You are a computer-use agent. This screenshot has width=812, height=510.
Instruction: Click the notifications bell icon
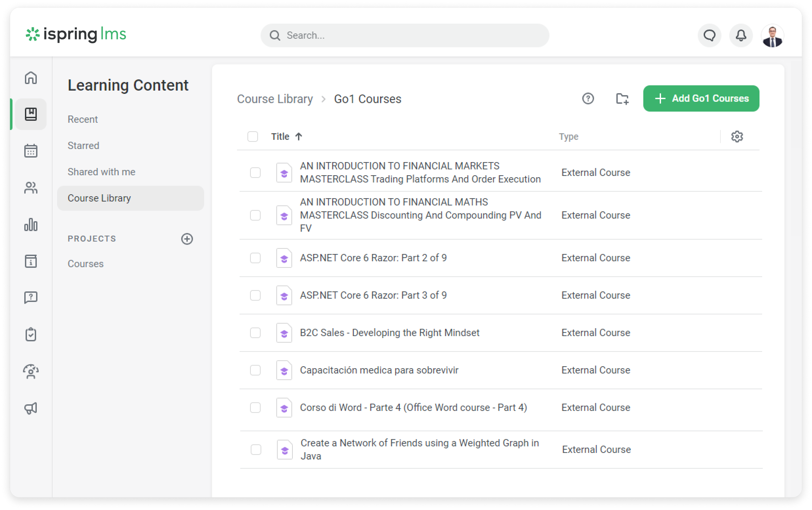point(741,35)
